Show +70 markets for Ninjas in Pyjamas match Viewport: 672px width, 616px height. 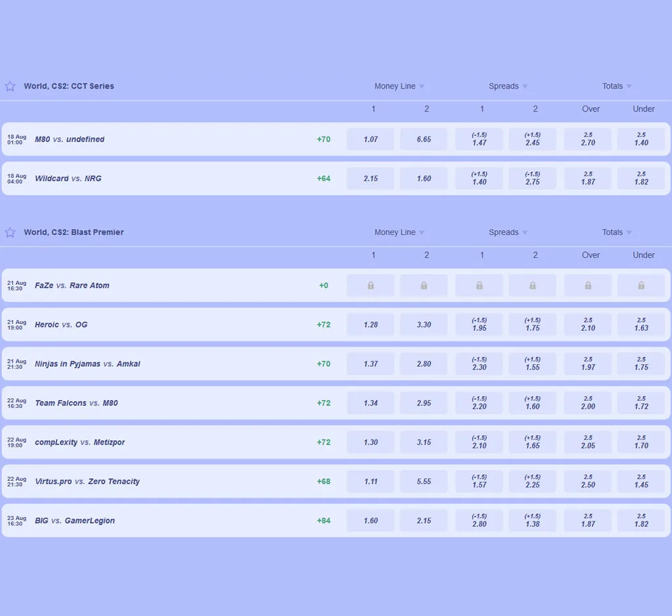324,363
